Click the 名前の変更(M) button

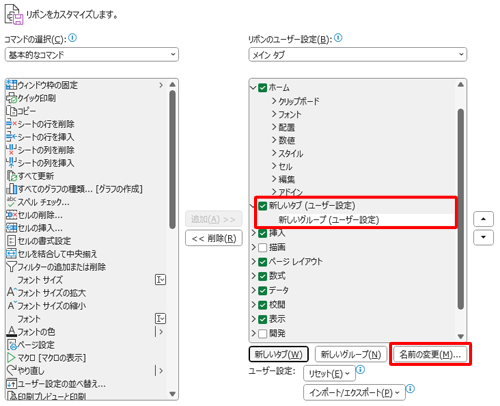430,354
